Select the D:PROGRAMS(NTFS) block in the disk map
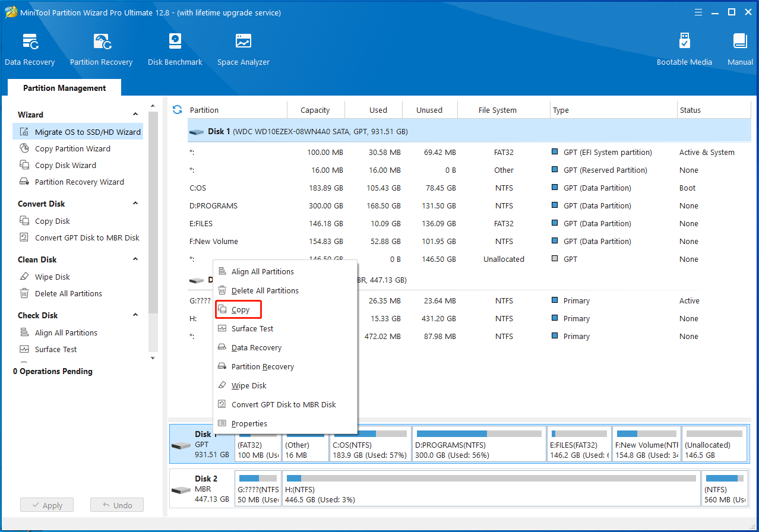The height and width of the screenshot is (532, 759). 479,444
